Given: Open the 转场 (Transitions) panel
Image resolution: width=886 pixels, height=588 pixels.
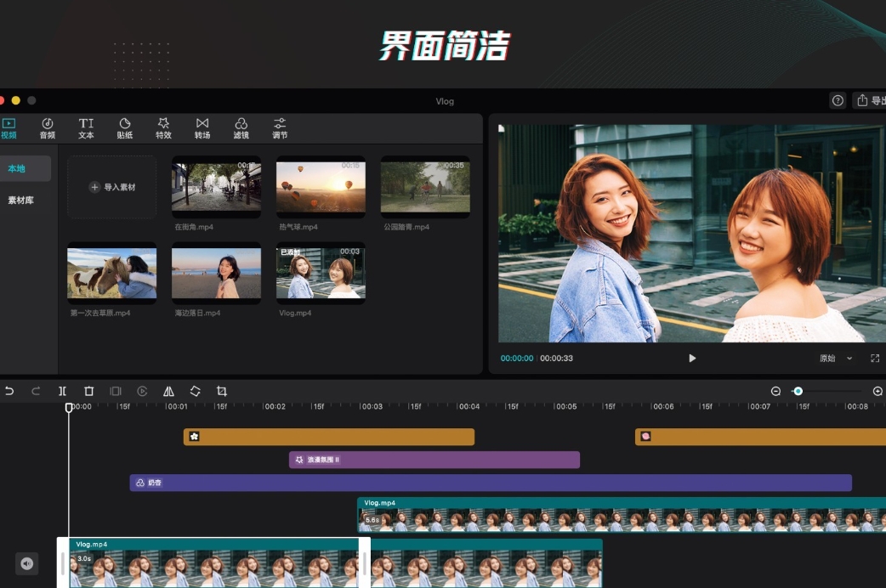Looking at the screenshot, I should coord(202,128).
